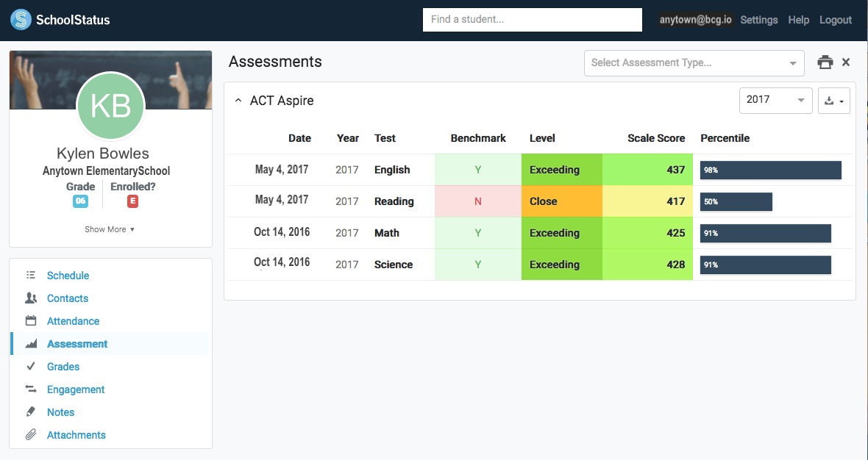This screenshot has width=868, height=460.
Task: Click the Scale Score column header
Action: [x=656, y=138]
